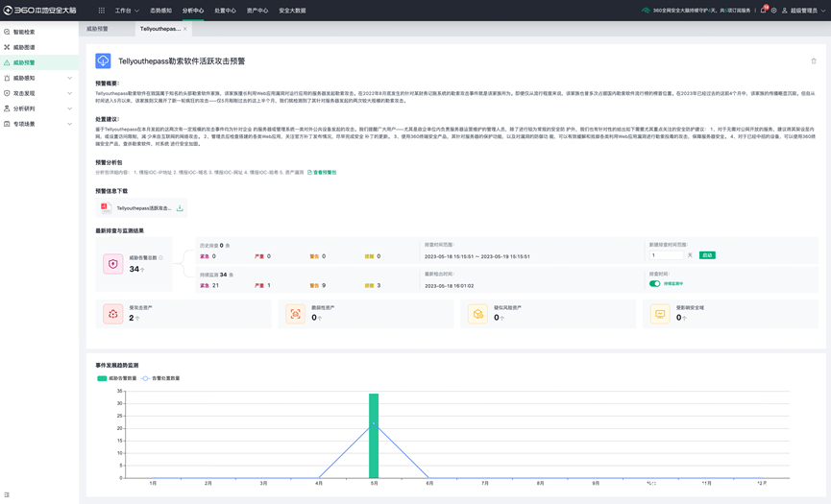
Task: Select 威胁预警 in the sidebar
Action: (39, 62)
